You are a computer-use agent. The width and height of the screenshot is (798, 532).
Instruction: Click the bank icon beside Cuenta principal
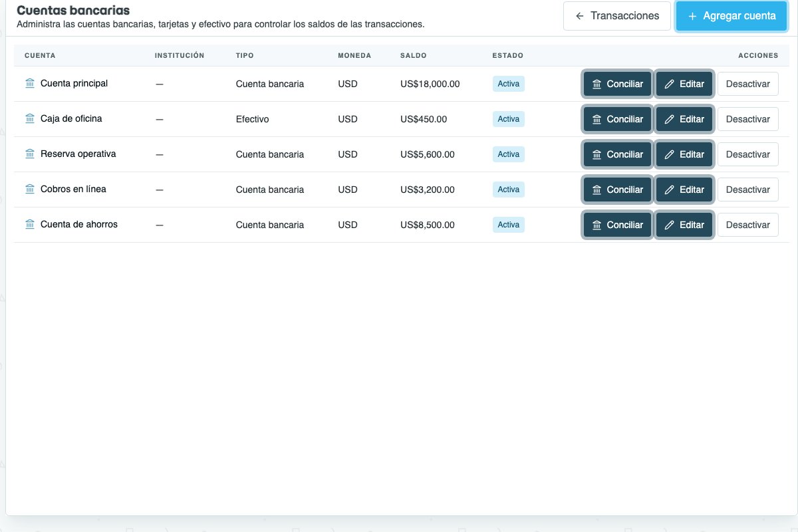click(x=29, y=84)
